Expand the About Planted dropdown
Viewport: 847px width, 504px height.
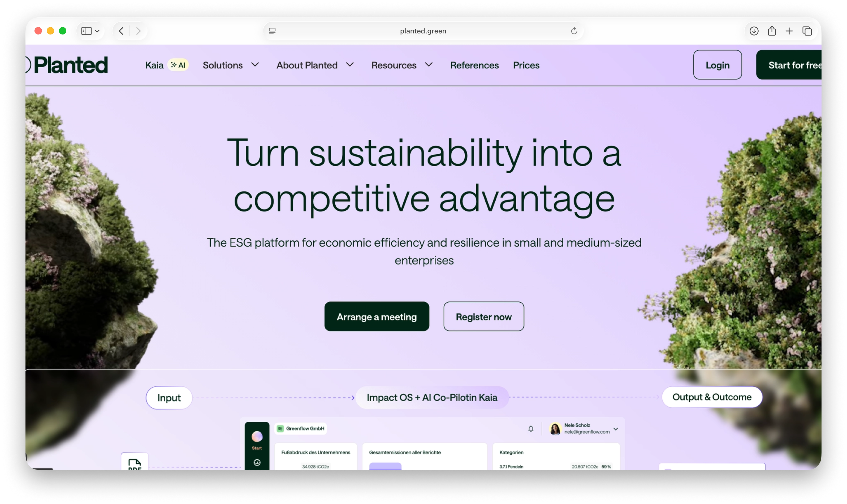[x=350, y=64]
